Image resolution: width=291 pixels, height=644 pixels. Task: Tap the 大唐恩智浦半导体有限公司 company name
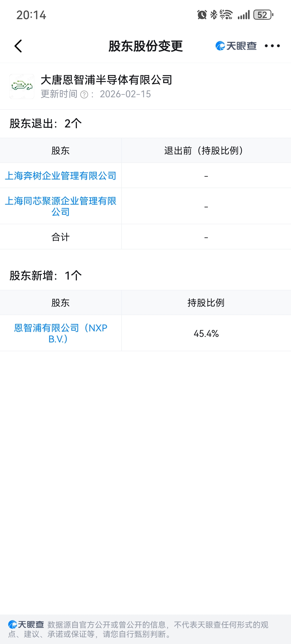coord(106,80)
